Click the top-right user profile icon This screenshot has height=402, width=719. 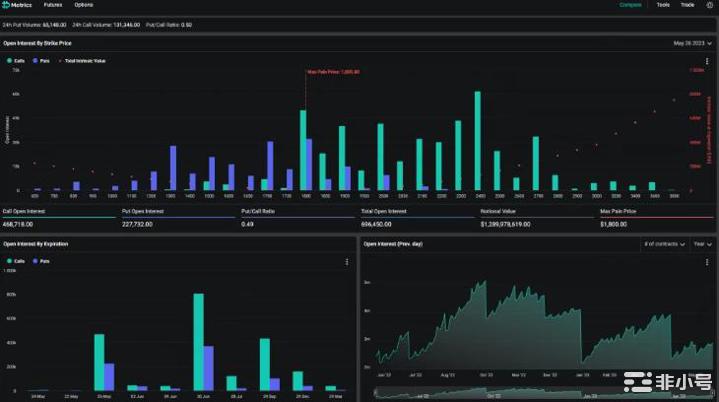point(709,5)
